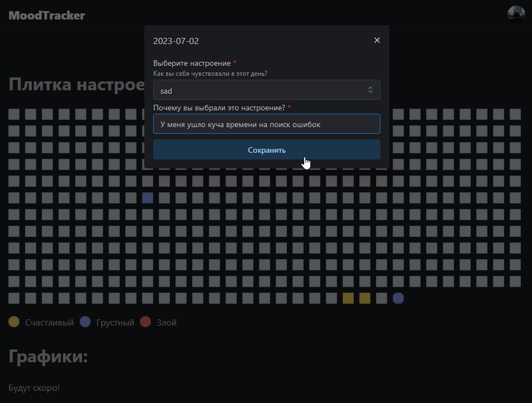Screen dimensions: 532x403
Task: Select the first yellow tile in the last row
Action: [348, 298]
